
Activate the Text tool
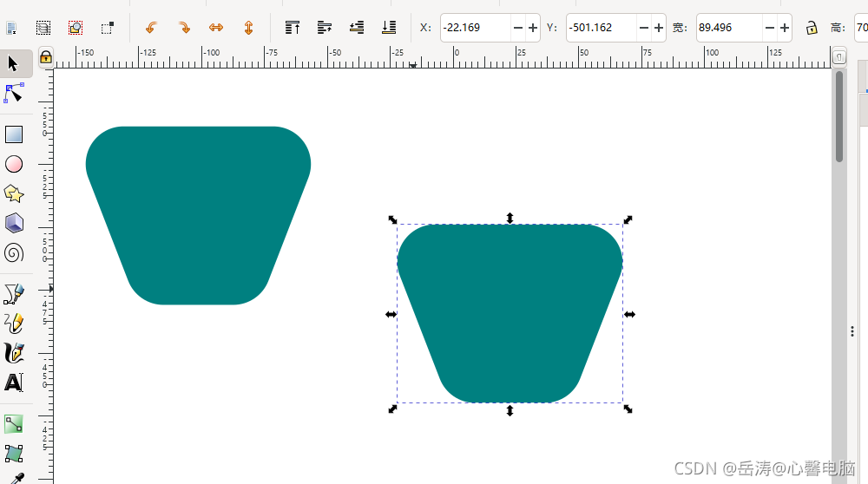pyautogui.click(x=14, y=383)
